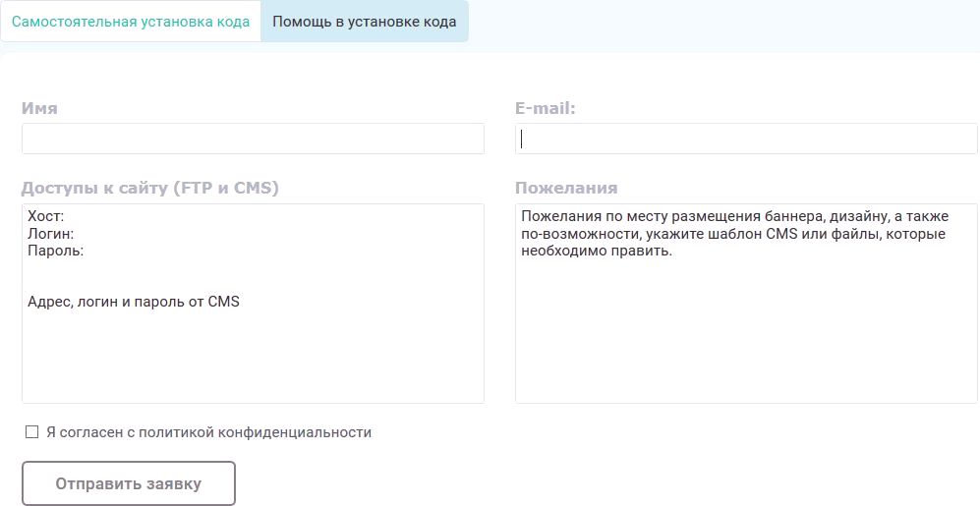Click the E-mail: field label
This screenshot has height=506, width=980.
click(545, 108)
